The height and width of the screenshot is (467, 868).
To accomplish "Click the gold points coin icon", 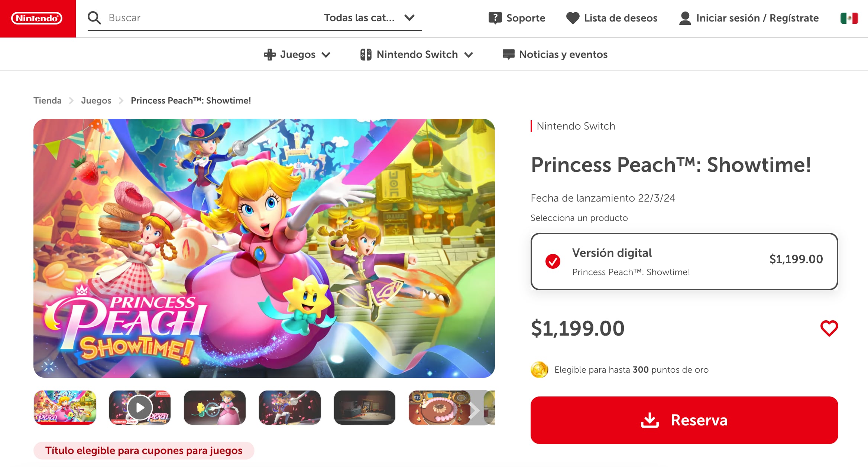I will tap(540, 370).
